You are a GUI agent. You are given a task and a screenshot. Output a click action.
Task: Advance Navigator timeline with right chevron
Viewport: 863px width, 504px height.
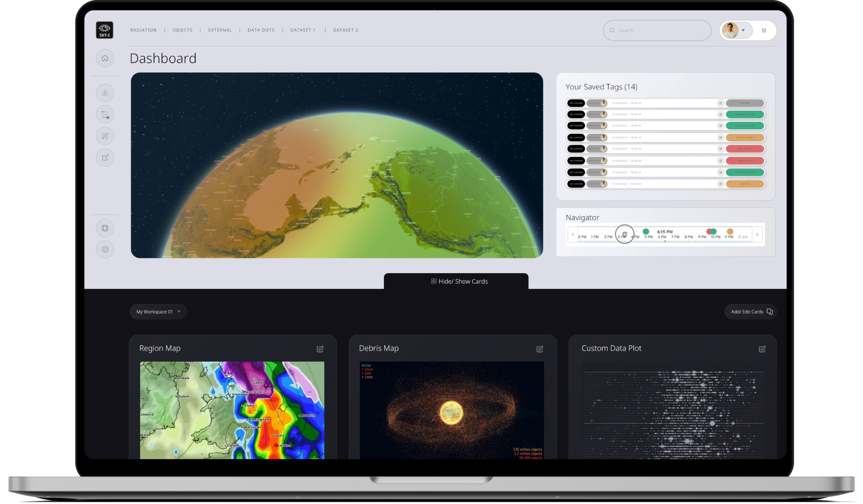[757, 234]
